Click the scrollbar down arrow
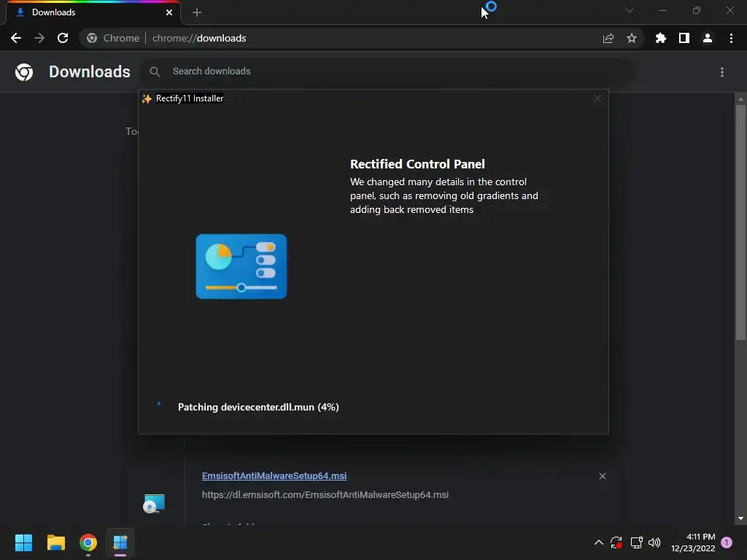Screen dimensions: 747x560 pos(740,518)
